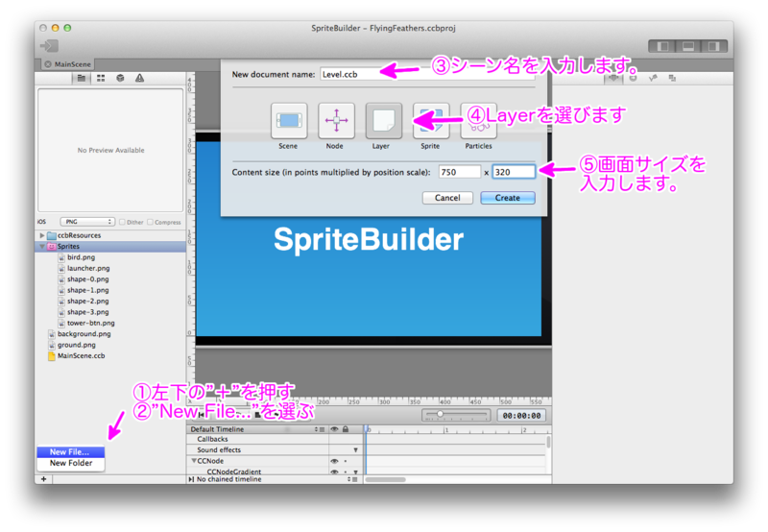Click the plus button at bottom left
The height and width of the screenshot is (532, 768).
(43, 479)
